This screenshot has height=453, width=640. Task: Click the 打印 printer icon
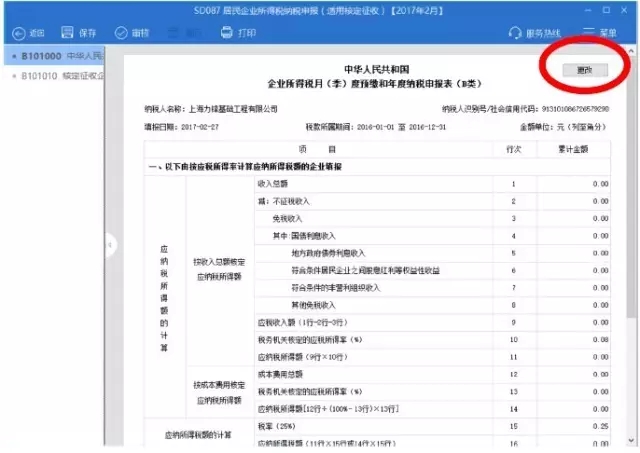click(x=227, y=32)
